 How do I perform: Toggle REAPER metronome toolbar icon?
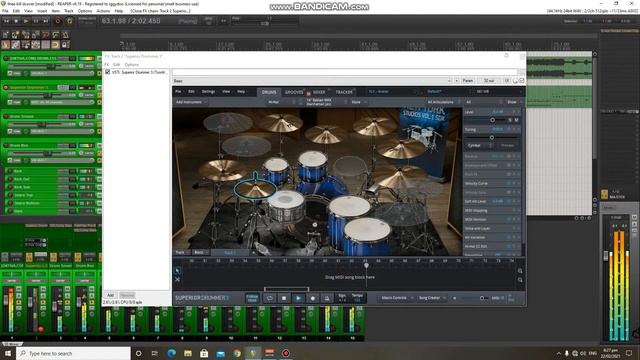[65, 35]
